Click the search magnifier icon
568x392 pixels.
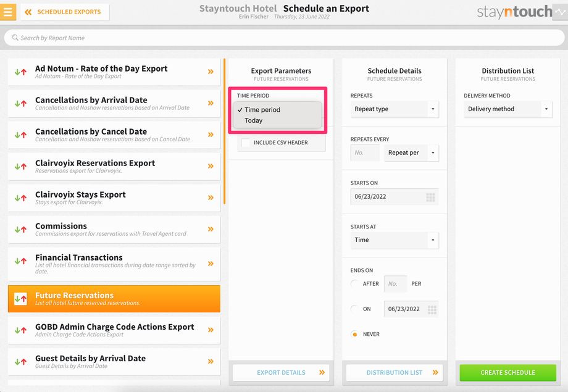(x=15, y=38)
